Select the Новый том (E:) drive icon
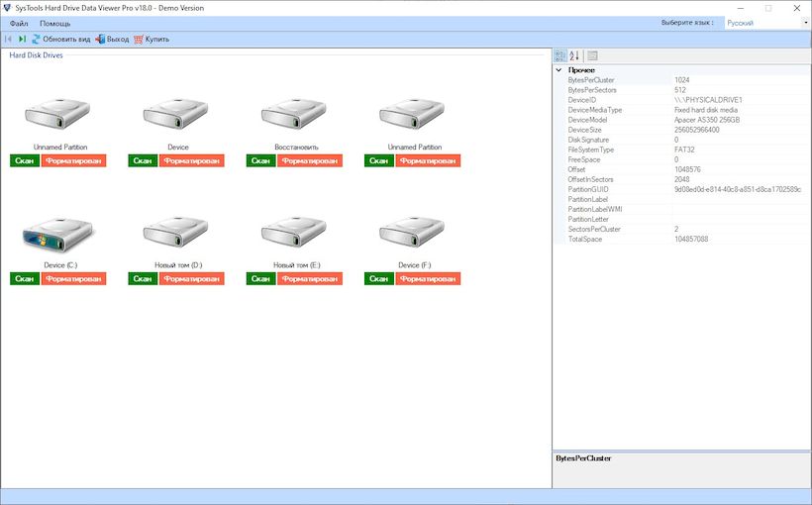Viewport: 812px width, 505px height. [294, 232]
